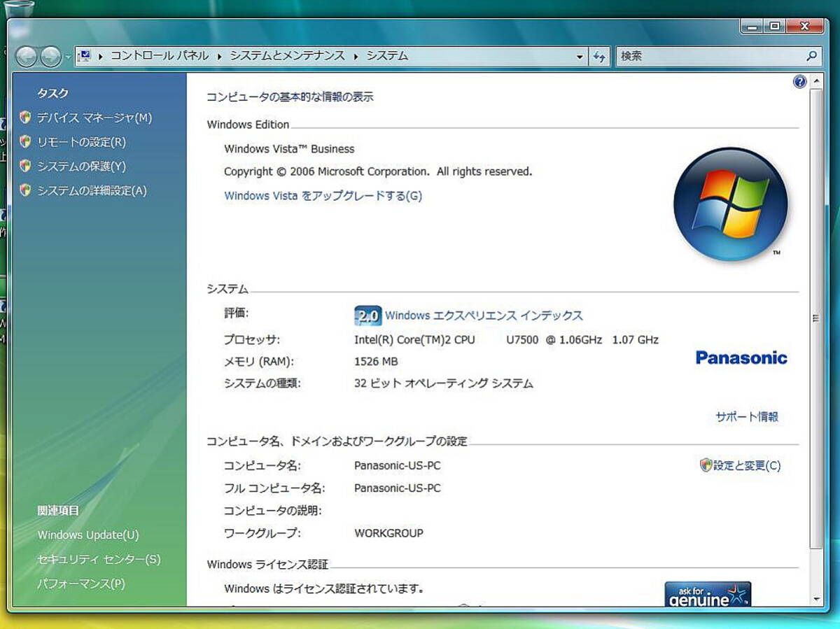Select the processor value Intel(R) Core(TM)2 CPU
Viewport: 840px width, 629px height.
[414, 340]
